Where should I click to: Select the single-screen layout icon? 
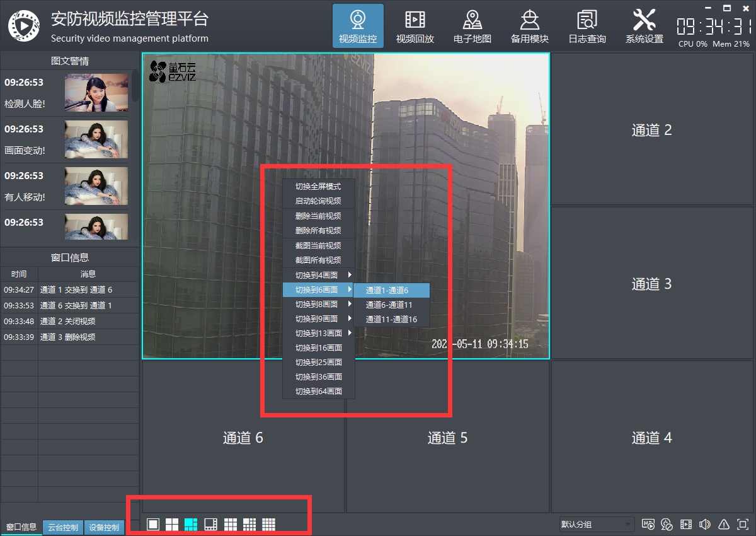tap(153, 524)
